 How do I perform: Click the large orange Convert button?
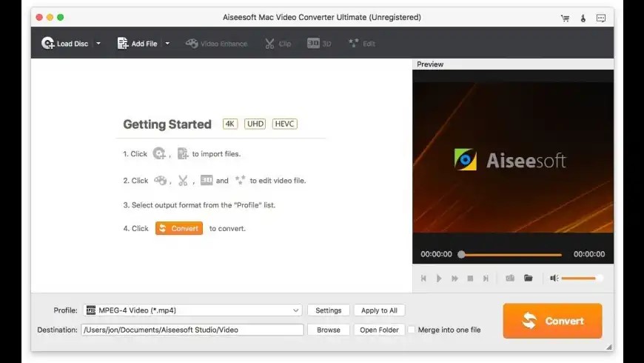[552, 321]
